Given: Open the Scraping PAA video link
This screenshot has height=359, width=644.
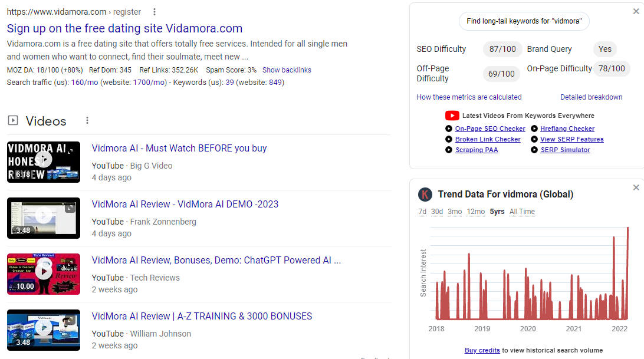Looking at the screenshot, I should [x=477, y=150].
